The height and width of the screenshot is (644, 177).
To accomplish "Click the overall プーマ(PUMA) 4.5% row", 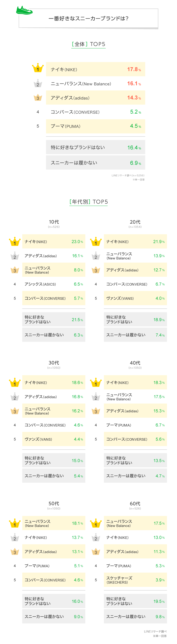I will point(95,126).
